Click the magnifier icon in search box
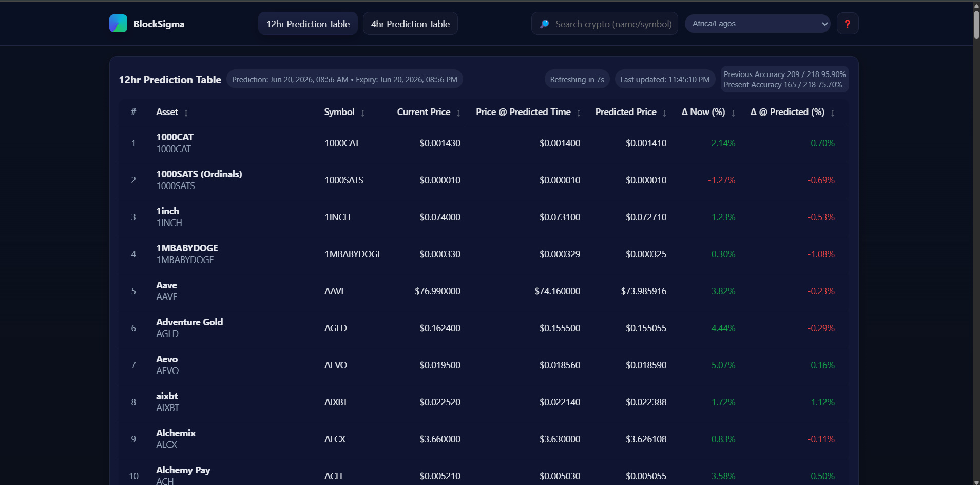Viewport: 980px width, 485px height. tap(545, 24)
